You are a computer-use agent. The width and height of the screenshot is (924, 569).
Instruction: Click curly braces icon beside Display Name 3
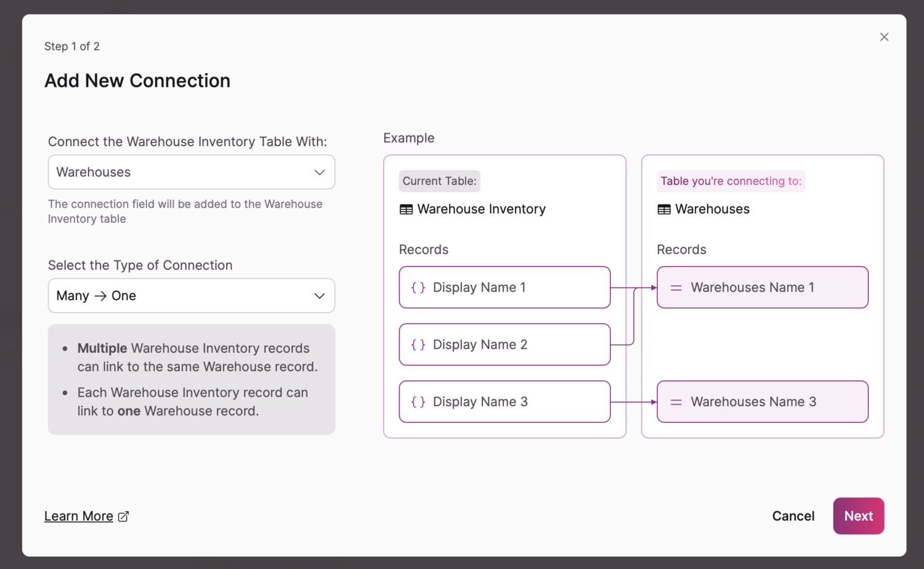418,402
